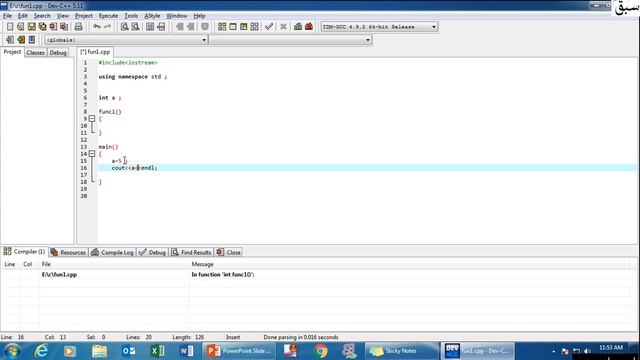This screenshot has height=360, width=640.
Task: Collapse the main code fold at line 14
Action: (92, 154)
